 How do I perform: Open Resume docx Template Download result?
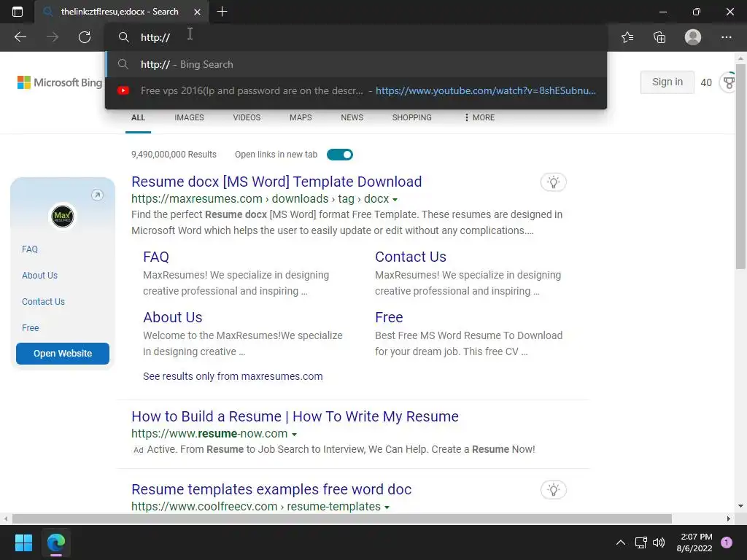(276, 182)
